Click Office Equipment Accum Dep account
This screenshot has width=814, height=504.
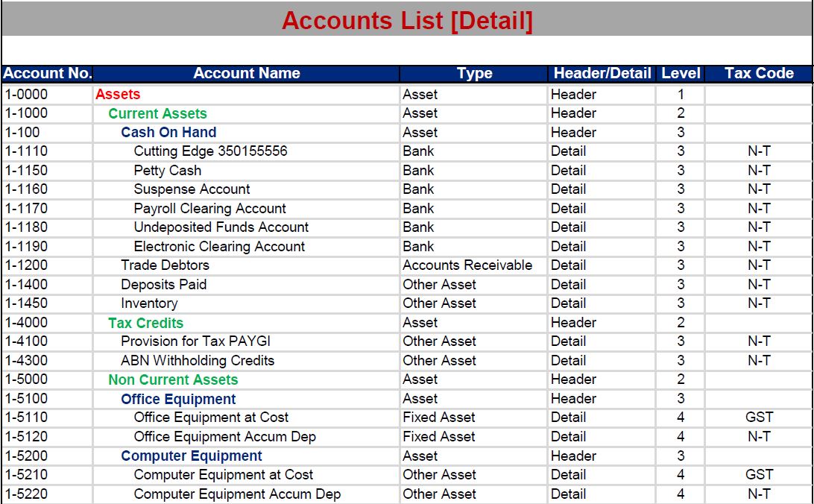point(225,436)
